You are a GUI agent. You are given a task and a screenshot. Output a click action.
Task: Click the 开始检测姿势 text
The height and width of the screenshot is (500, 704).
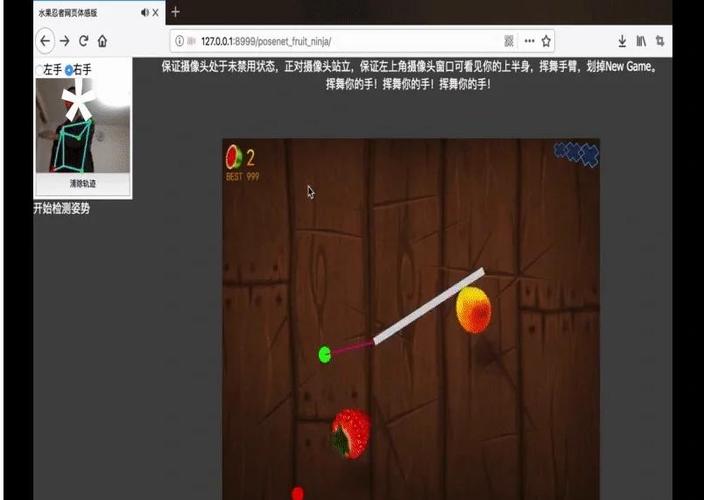pos(62,208)
